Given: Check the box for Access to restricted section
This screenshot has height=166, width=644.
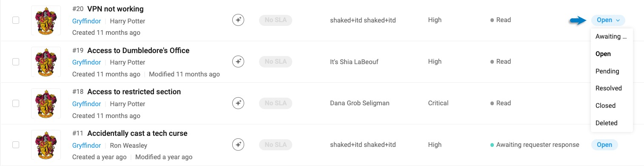Looking at the screenshot, I should click(16, 103).
